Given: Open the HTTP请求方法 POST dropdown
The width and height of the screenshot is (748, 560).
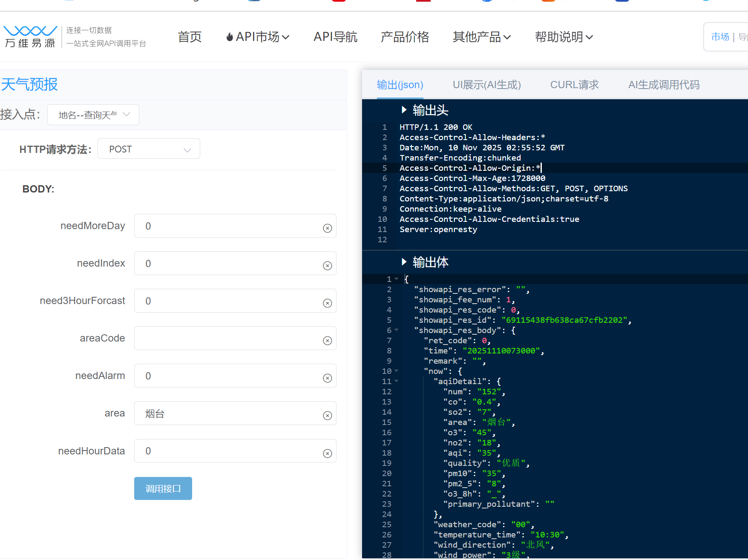Looking at the screenshot, I should tap(149, 149).
